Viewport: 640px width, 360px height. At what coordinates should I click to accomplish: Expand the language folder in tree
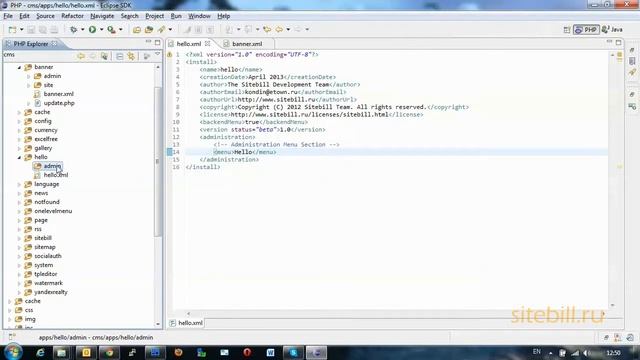click(x=19, y=184)
